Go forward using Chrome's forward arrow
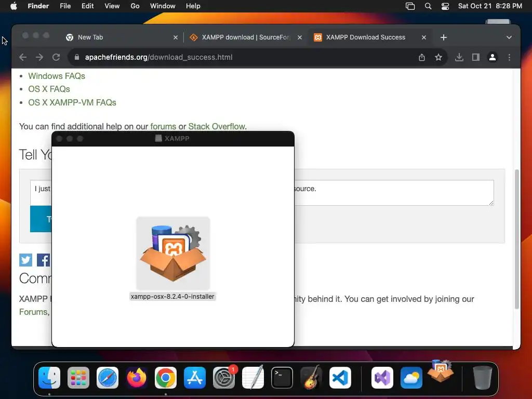This screenshot has height=399, width=532. (x=39, y=57)
